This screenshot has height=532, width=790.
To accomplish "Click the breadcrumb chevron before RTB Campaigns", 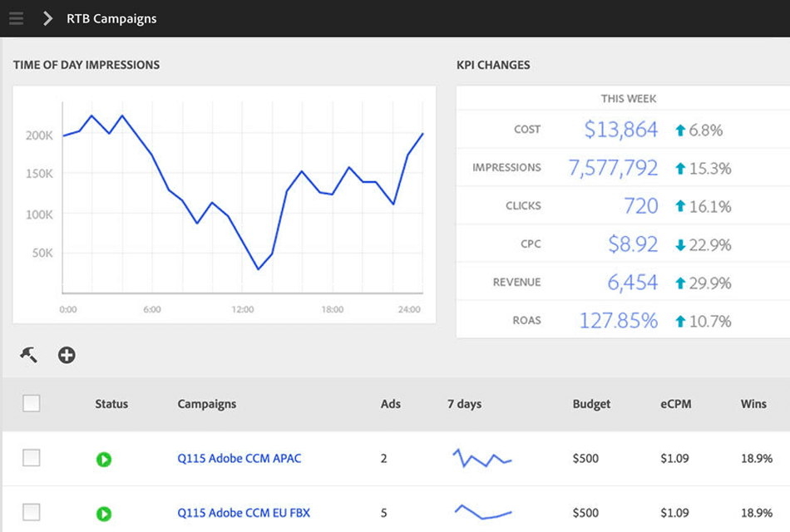I will tap(47, 18).
